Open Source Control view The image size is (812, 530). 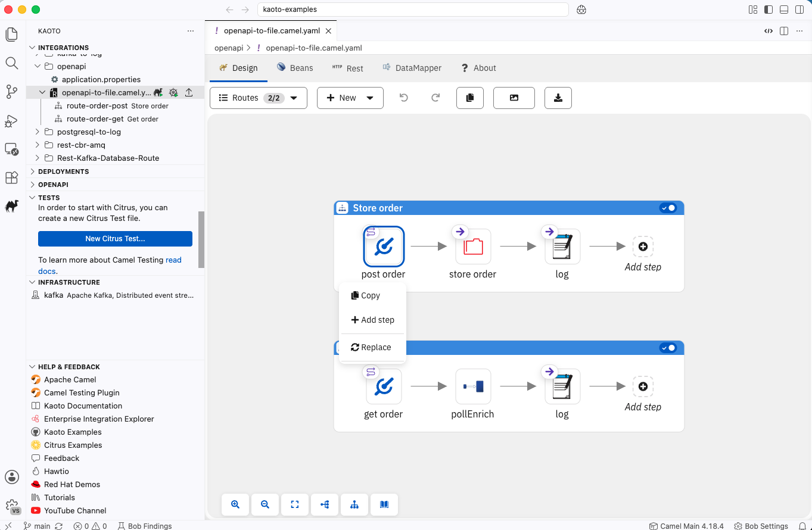[11, 91]
